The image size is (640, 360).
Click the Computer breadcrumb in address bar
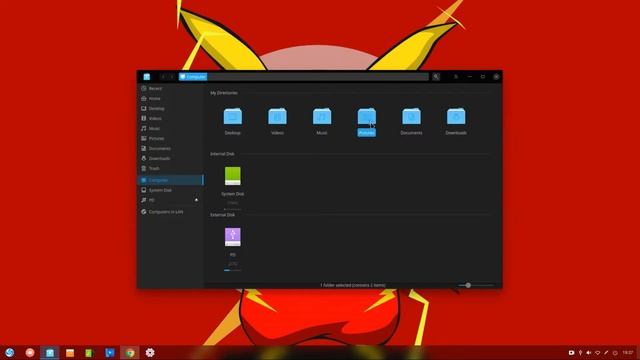193,77
